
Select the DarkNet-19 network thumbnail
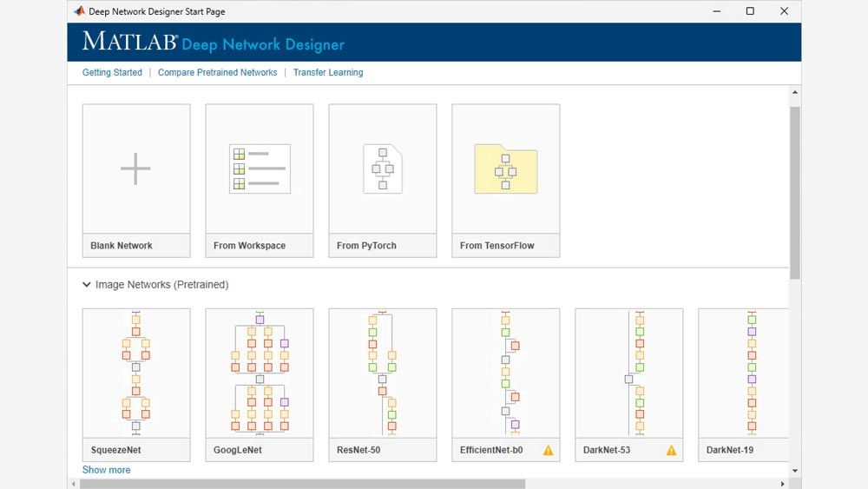click(743, 373)
